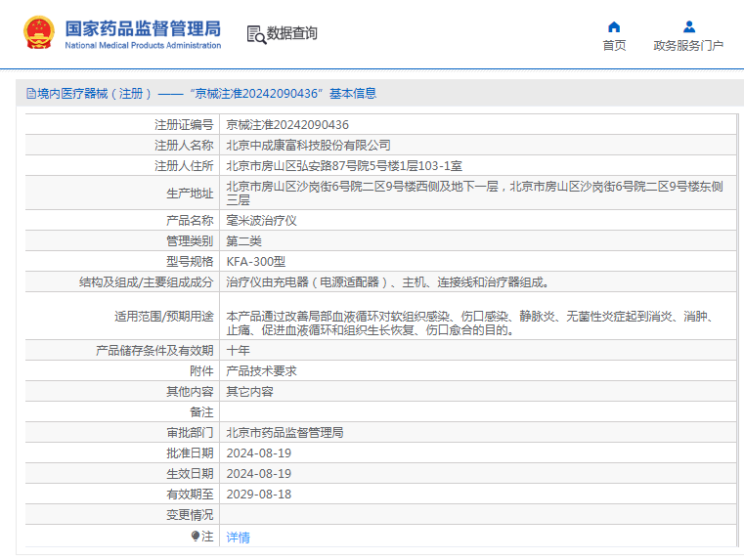Viewport: 744px width, 560px height.
Task: Click the lightbulb icon beside 注
Action: pyautogui.click(x=195, y=536)
